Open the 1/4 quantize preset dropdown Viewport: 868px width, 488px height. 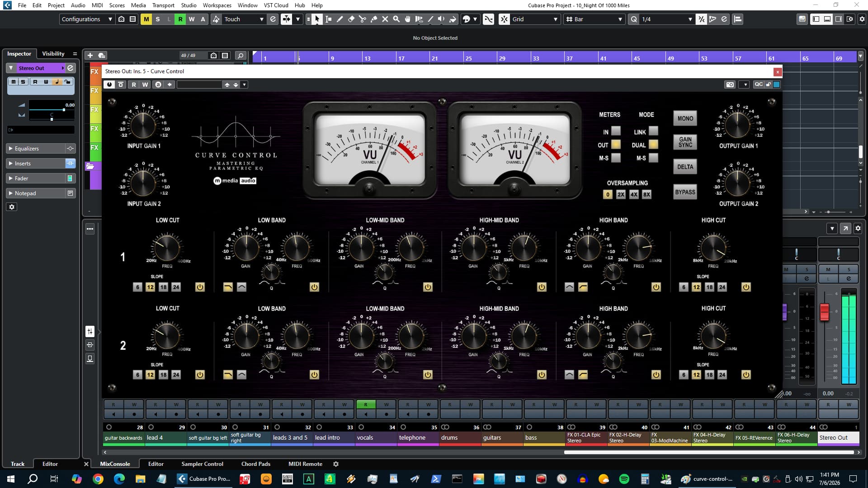coord(667,19)
